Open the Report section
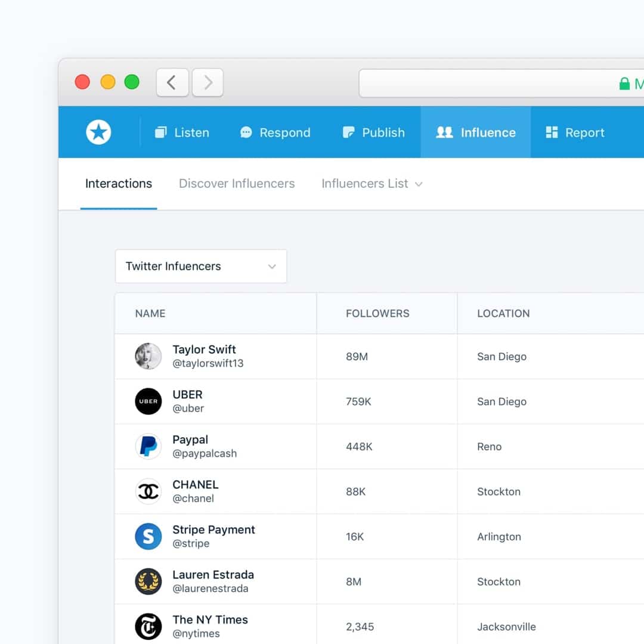 click(575, 132)
